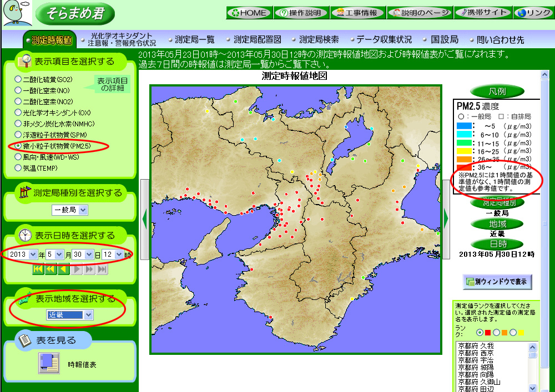Go to HOME in the top bar
The width and height of the screenshot is (555, 392).
249,13
